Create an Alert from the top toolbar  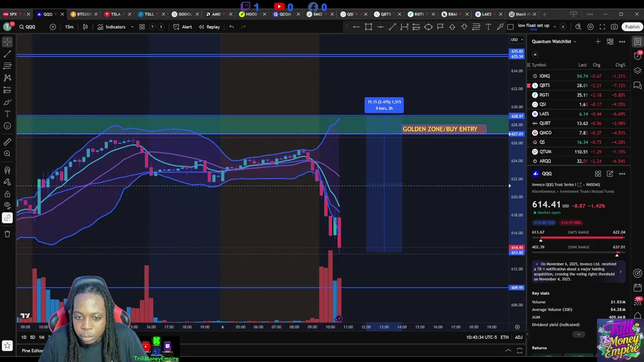[182, 27]
